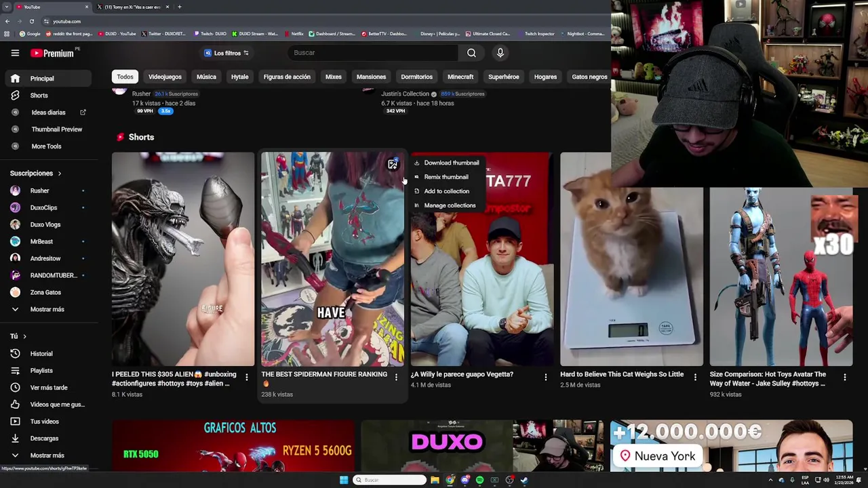
Task: Open options for Willy Vegetta short
Action: (546, 377)
